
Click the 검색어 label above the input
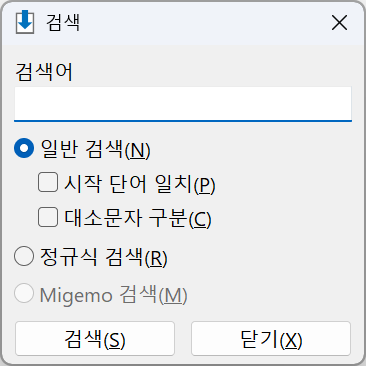coord(44,72)
